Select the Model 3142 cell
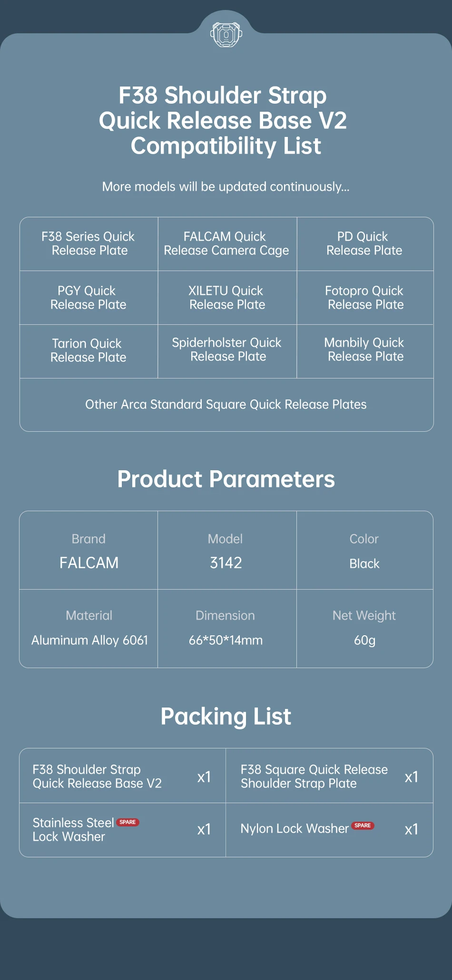 click(226, 552)
